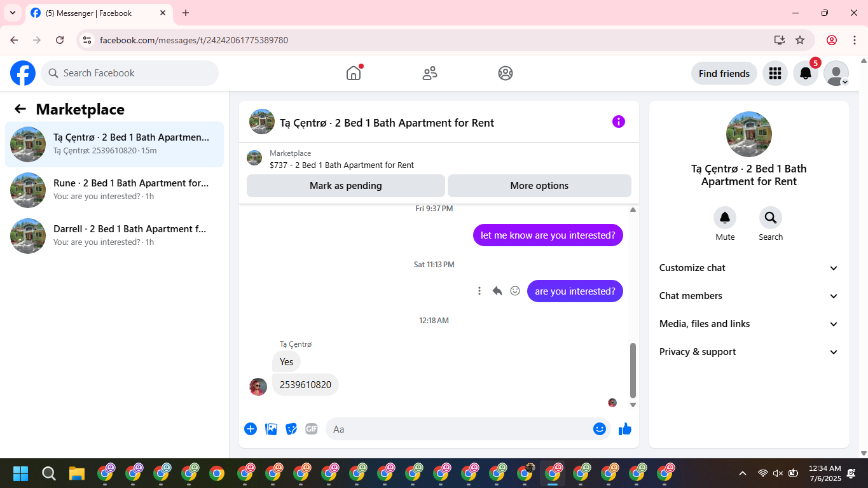
Task: Open Windows taskbar search
Action: coord(49,473)
